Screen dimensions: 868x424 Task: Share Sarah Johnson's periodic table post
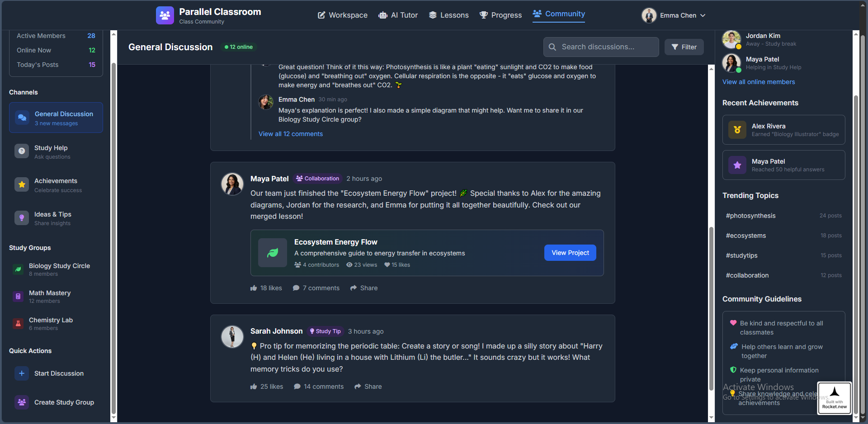click(368, 386)
